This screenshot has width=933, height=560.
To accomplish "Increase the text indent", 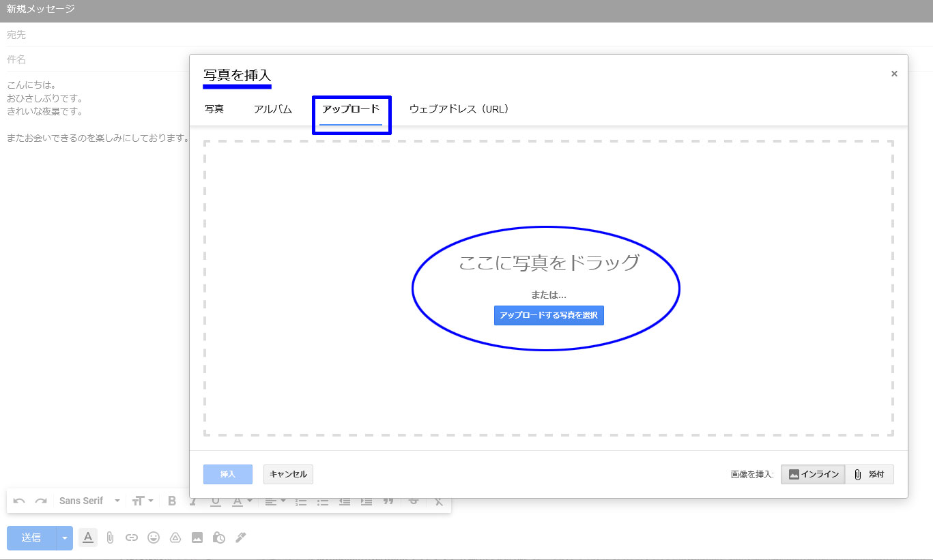I will tap(367, 501).
